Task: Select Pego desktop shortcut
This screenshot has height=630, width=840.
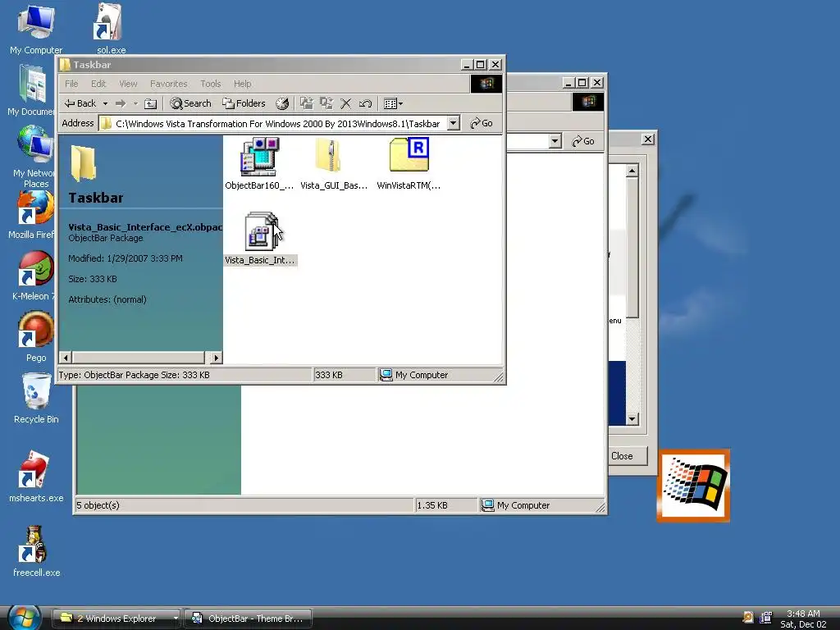Action: click(36, 337)
